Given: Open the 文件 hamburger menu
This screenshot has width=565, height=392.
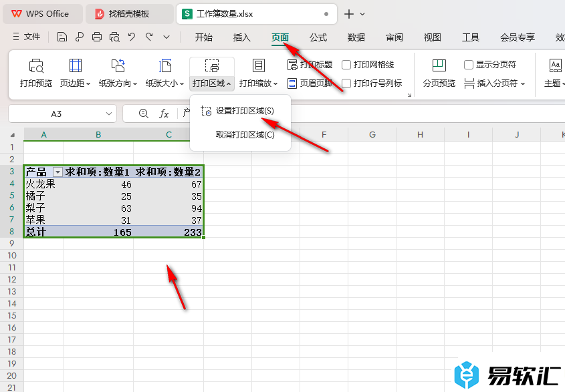Looking at the screenshot, I should tap(26, 37).
